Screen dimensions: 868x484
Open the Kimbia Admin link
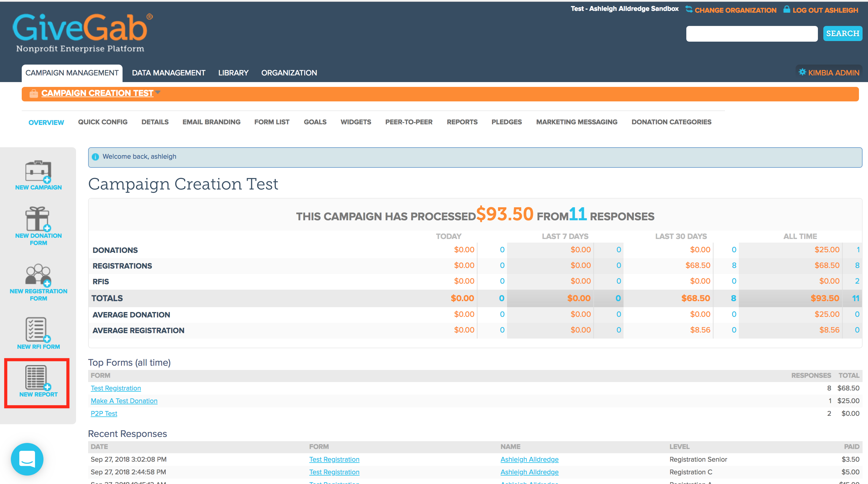coord(834,73)
